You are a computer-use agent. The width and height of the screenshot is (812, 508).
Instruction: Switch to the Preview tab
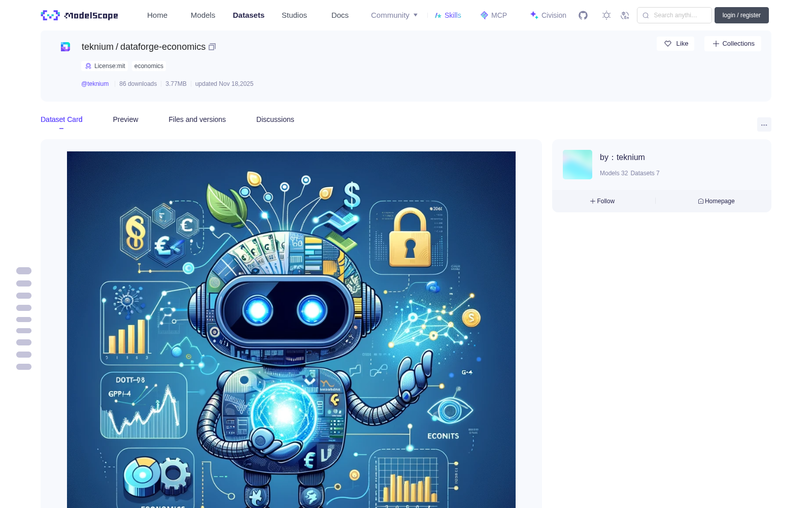pos(125,119)
